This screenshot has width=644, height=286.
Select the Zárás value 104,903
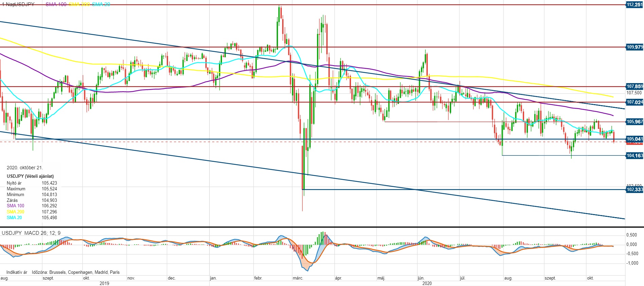49,200
